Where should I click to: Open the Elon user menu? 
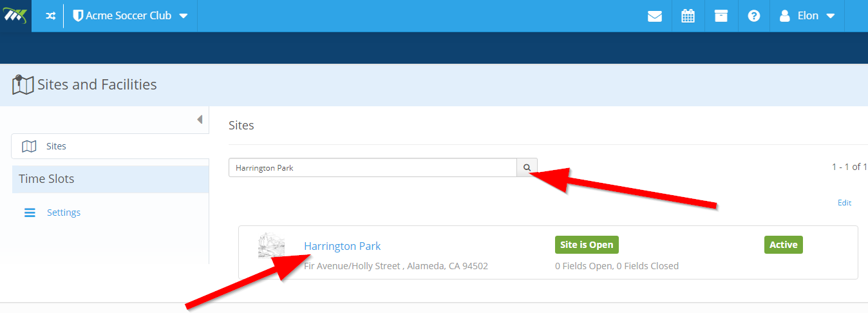coord(807,16)
